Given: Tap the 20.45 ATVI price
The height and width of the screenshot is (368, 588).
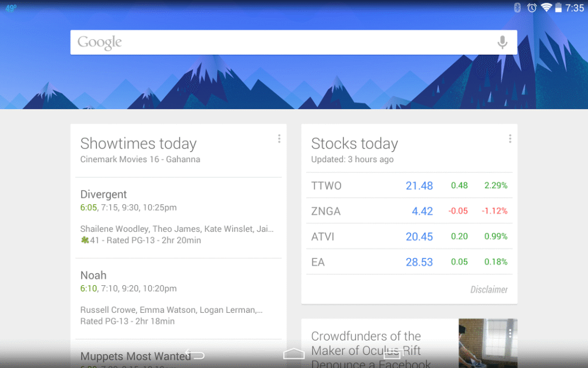Looking at the screenshot, I should coord(419,236).
